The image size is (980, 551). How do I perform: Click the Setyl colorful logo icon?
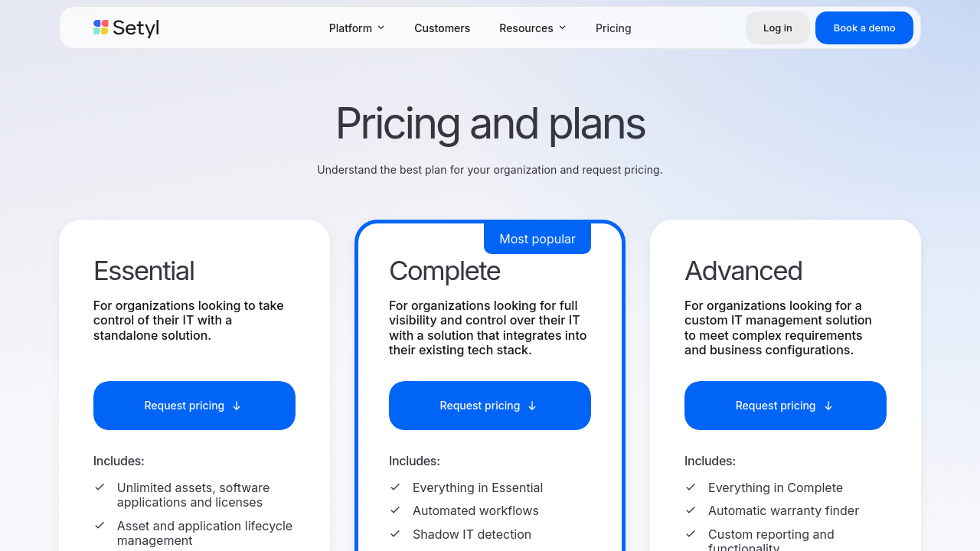pos(101,28)
